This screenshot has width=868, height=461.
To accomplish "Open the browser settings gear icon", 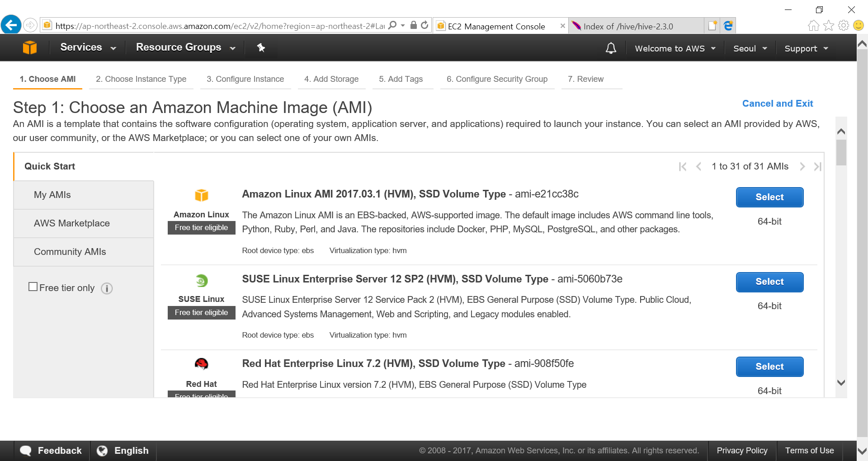I will pyautogui.click(x=844, y=26).
